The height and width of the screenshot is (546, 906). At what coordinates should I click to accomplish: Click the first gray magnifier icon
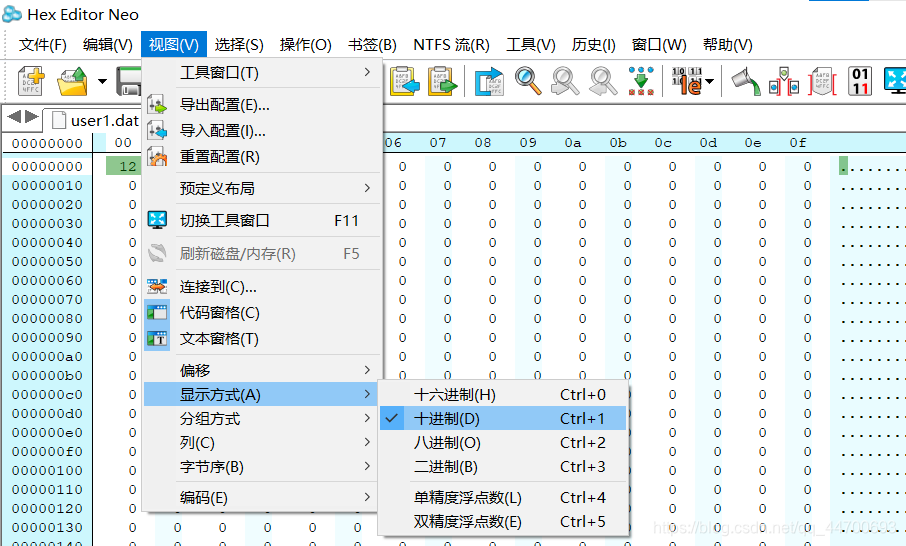[565, 81]
